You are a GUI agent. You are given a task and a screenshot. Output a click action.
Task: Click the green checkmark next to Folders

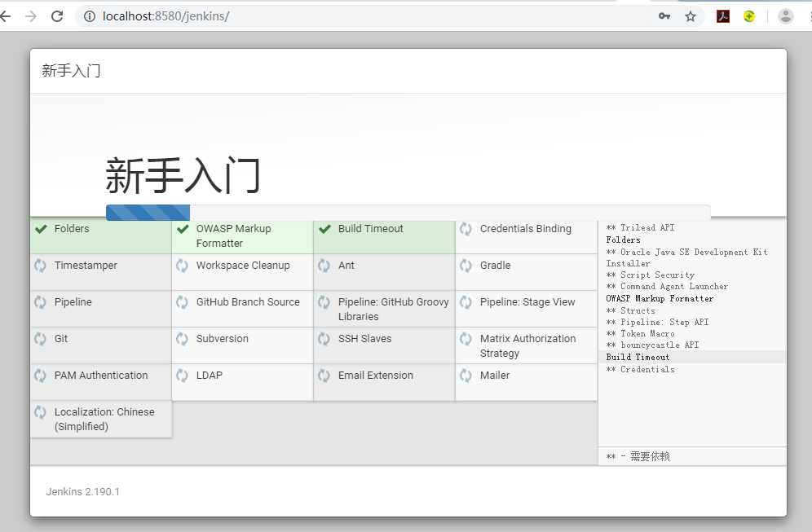point(41,229)
